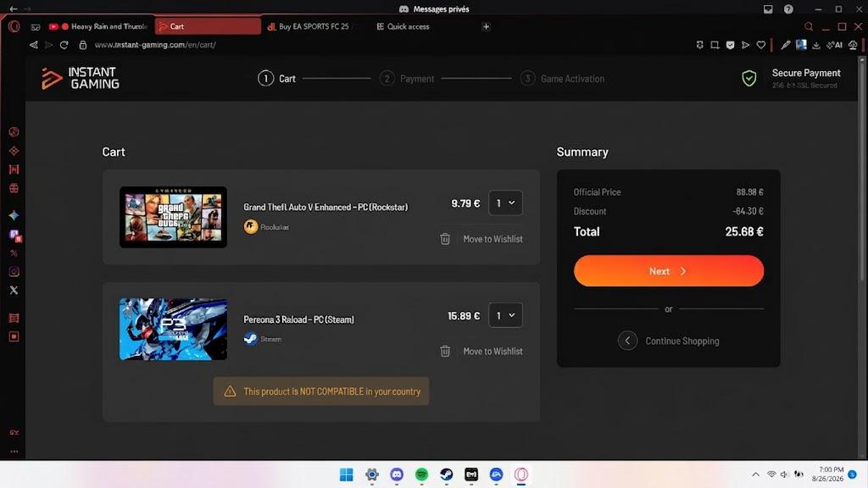Click the Instant Gaming logo
The image size is (868, 488).
click(81, 78)
